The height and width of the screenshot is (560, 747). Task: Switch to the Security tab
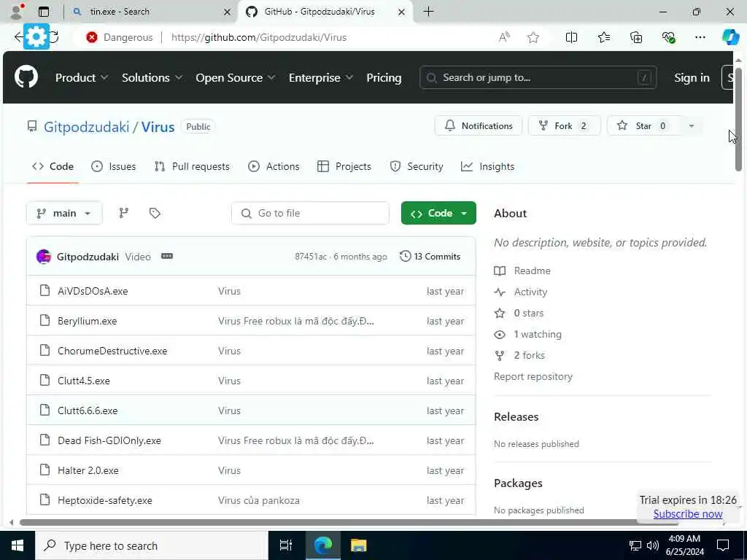coord(417,166)
